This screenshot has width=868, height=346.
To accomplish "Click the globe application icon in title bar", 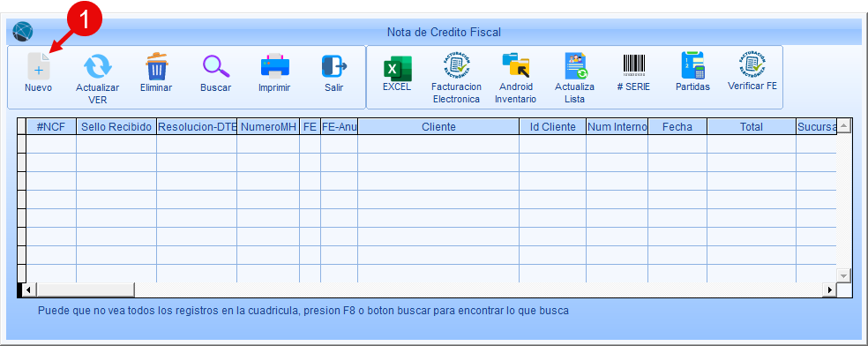I will (x=23, y=32).
